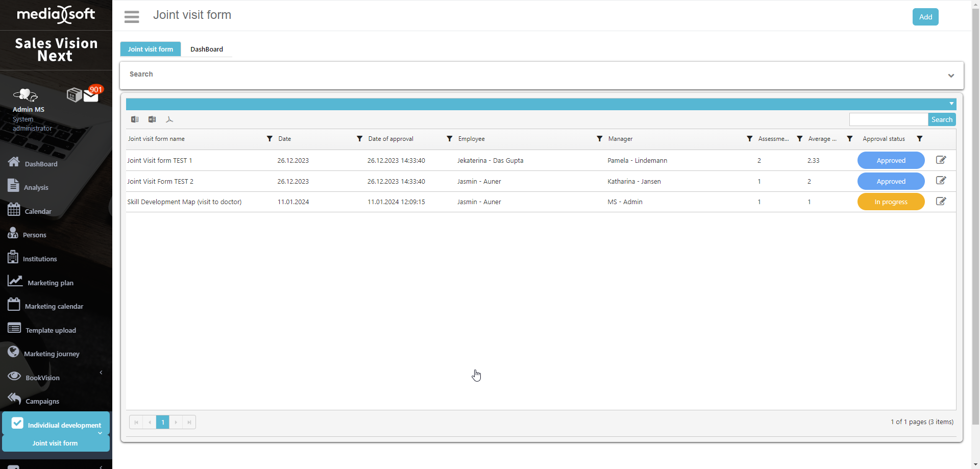This screenshot has height=469, width=980.
Task: Open filter on Employee column
Action: click(599, 139)
